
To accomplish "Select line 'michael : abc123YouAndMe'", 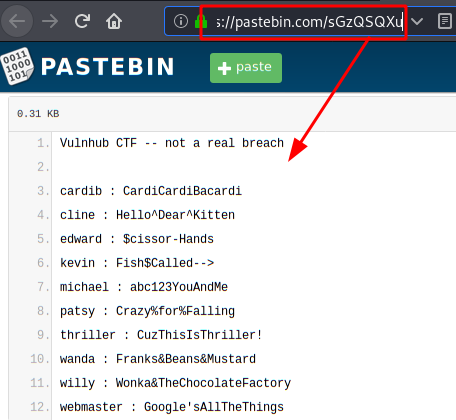I will 144,287.
